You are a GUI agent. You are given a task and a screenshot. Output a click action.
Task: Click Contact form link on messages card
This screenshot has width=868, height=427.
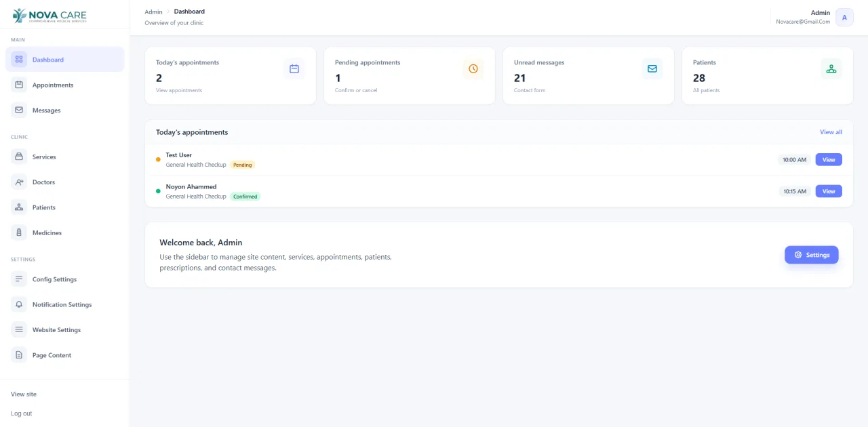click(530, 90)
